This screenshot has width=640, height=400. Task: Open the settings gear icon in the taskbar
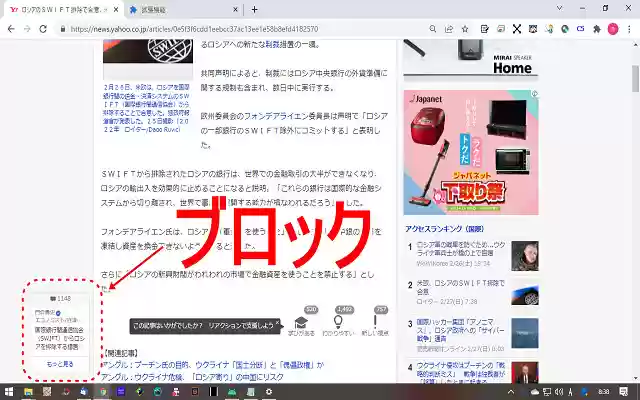(269, 392)
